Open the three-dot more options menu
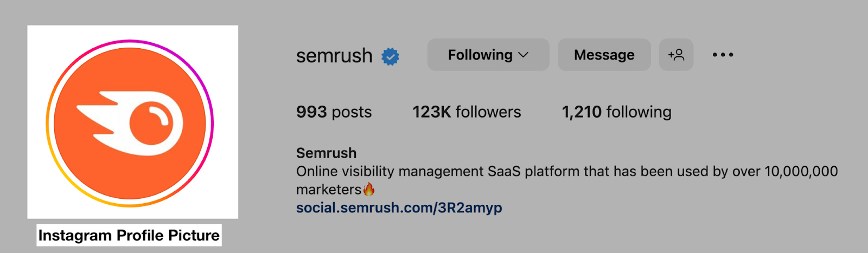Viewport: 868px width, 253px height. (x=723, y=55)
